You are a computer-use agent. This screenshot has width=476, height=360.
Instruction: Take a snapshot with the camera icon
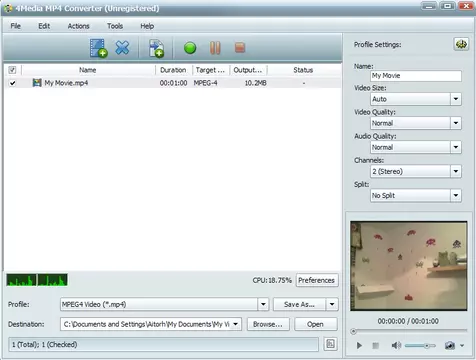[450, 345]
